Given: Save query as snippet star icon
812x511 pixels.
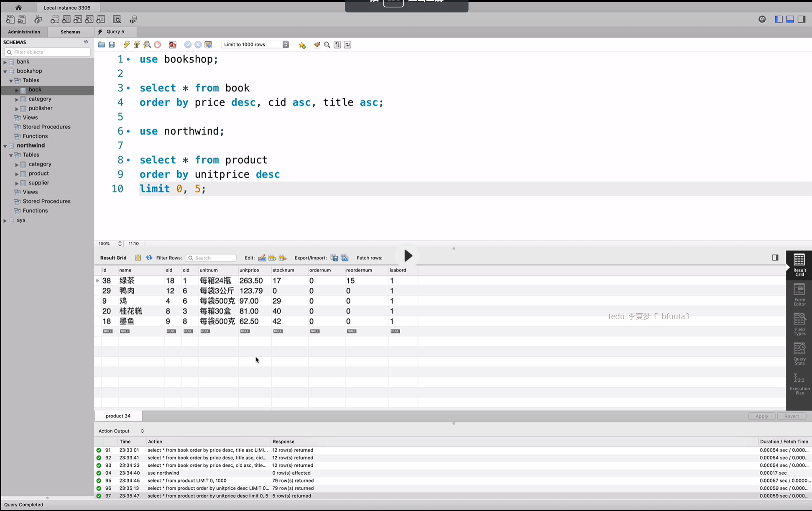Looking at the screenshot, I should 302,45.
